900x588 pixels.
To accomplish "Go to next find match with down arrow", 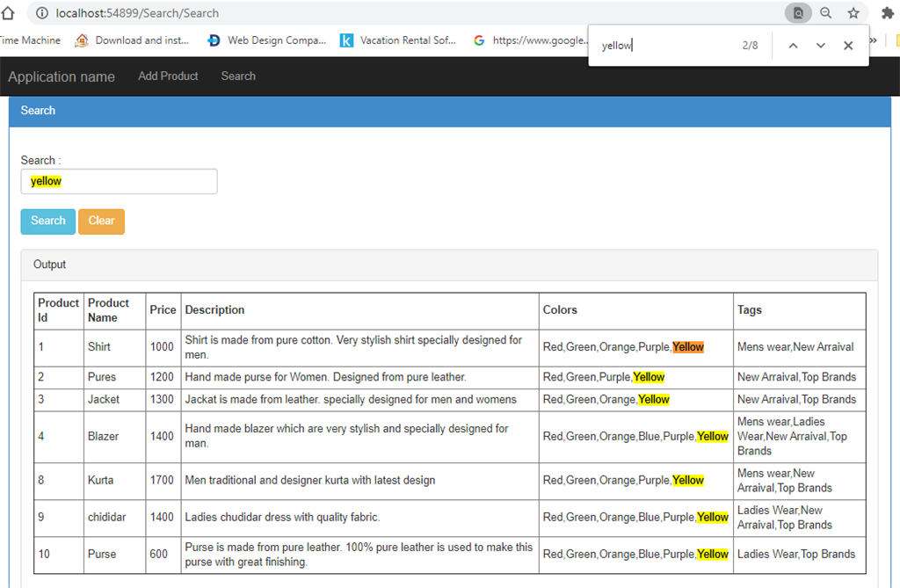I will (x=820, y=46).
